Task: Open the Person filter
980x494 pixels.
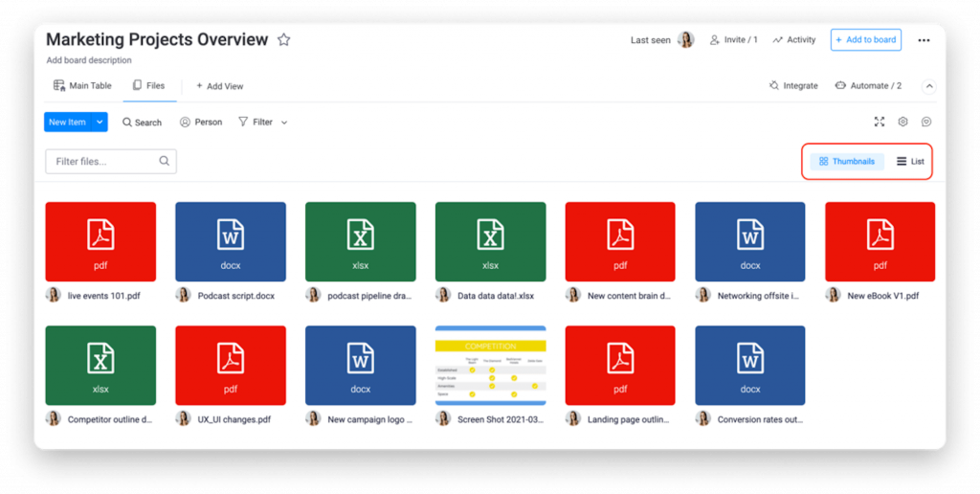Action: coord(200,123)
